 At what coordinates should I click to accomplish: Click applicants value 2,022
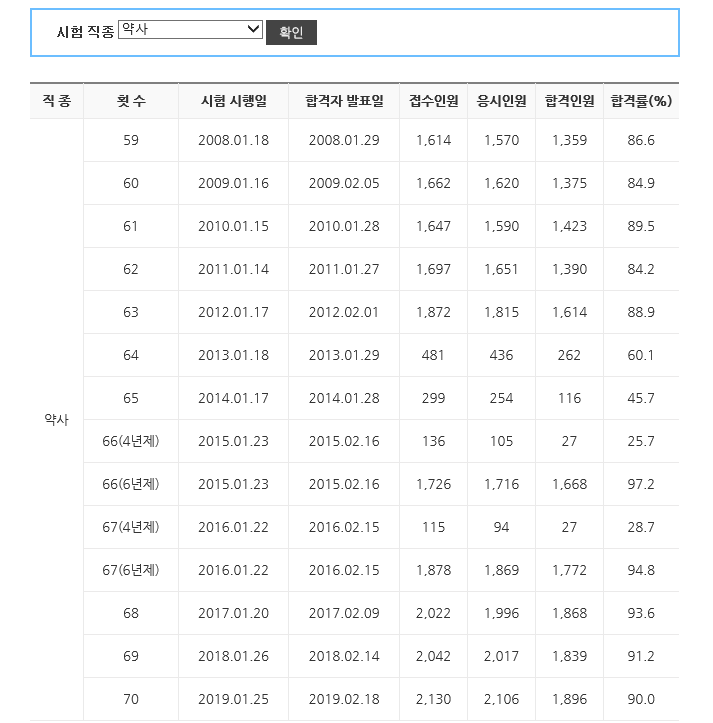(434, 613)
